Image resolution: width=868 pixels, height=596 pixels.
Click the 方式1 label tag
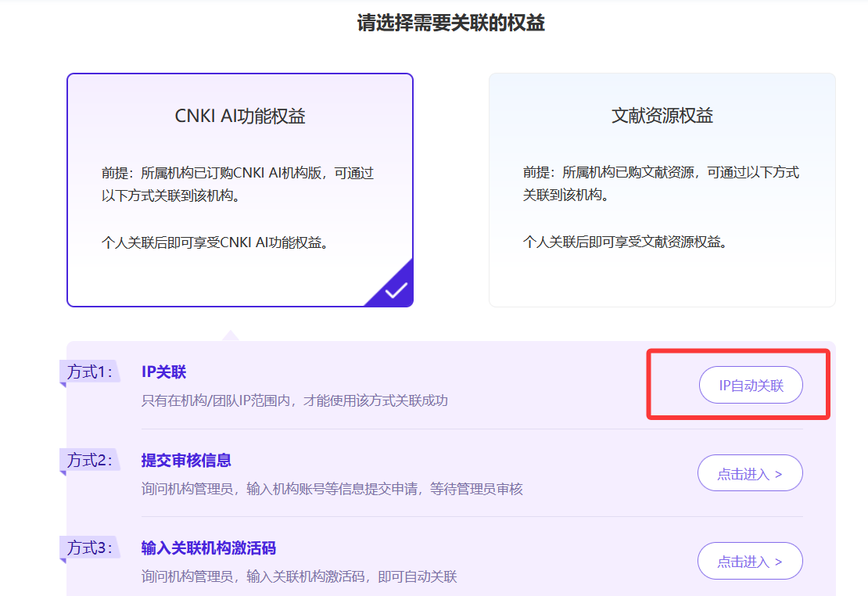pos(90,372)
